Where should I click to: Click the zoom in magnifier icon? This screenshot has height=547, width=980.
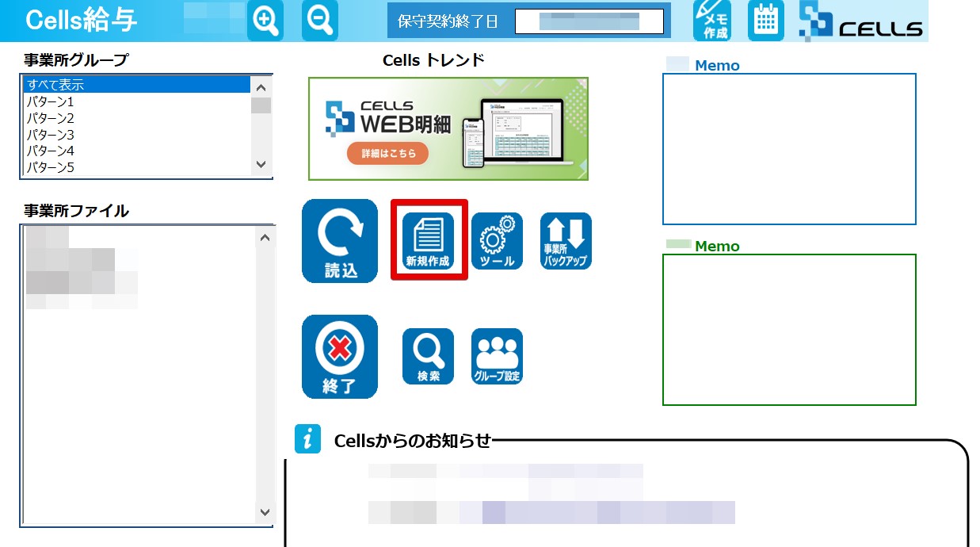click(x=265, y=21)
